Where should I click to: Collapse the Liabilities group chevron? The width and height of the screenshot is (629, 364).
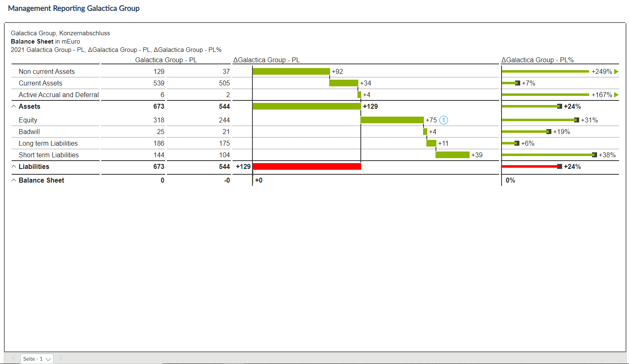point(14,166)
